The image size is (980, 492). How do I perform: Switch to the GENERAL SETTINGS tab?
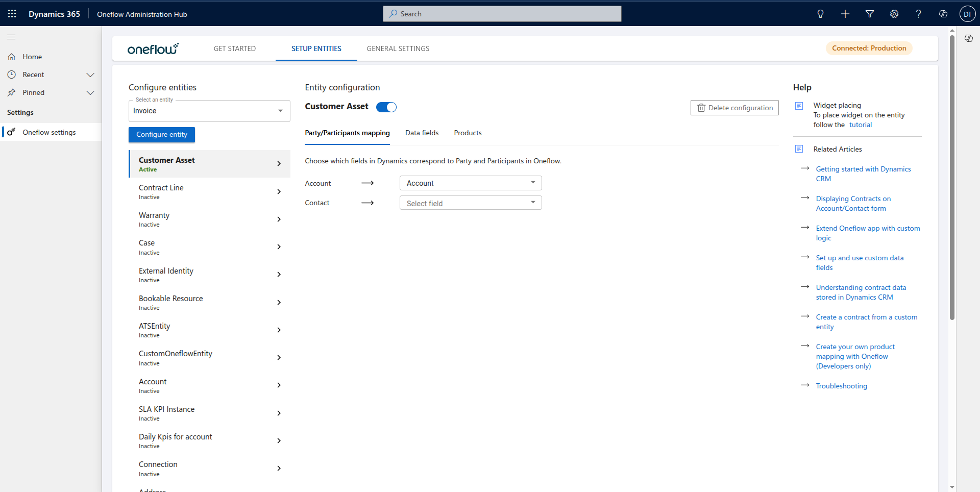[x=398, y=48]
